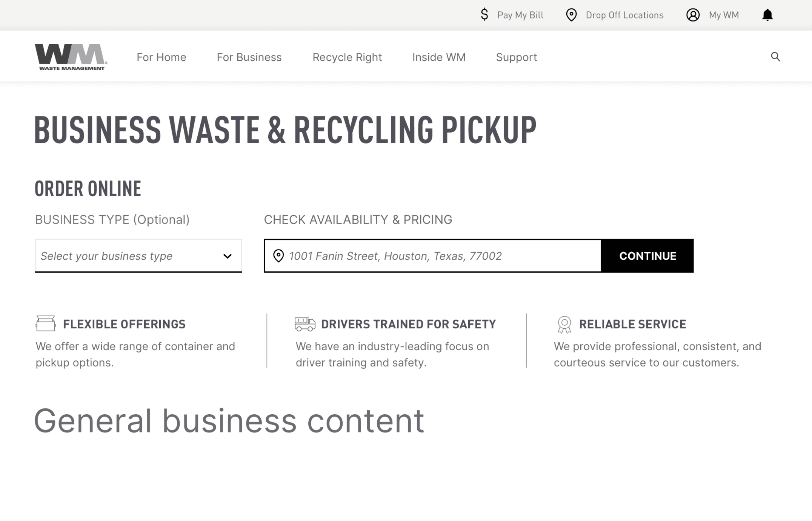
Task: Click the Drop Off Locations pin icon
Action: 571,15
